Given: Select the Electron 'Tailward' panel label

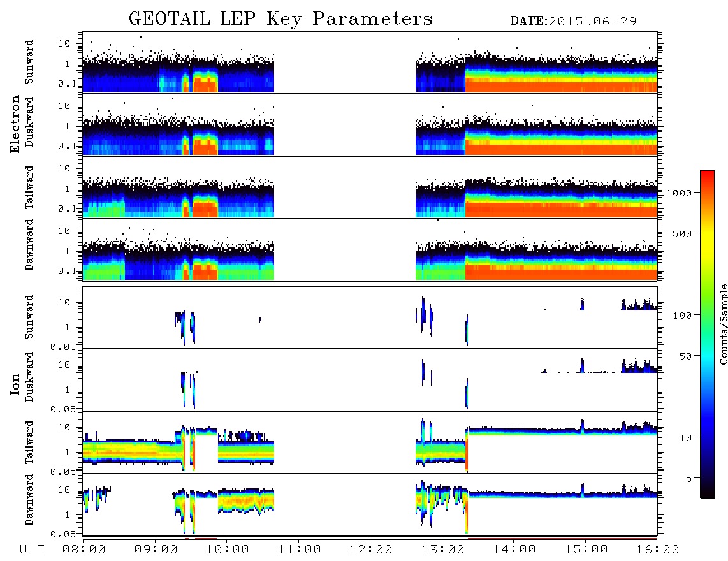Looking at the screenshot, I should (29, 187).
